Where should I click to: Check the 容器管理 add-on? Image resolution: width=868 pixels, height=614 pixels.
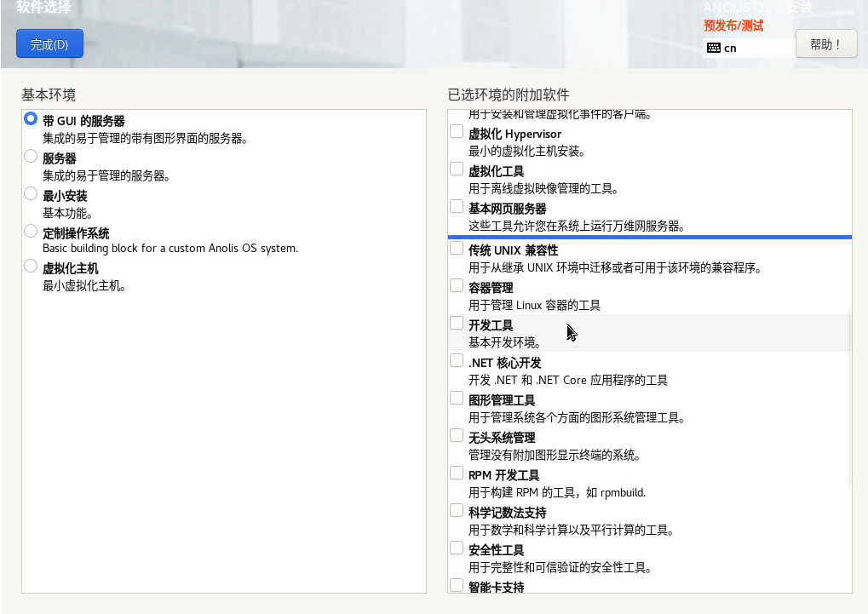(457, 286)
